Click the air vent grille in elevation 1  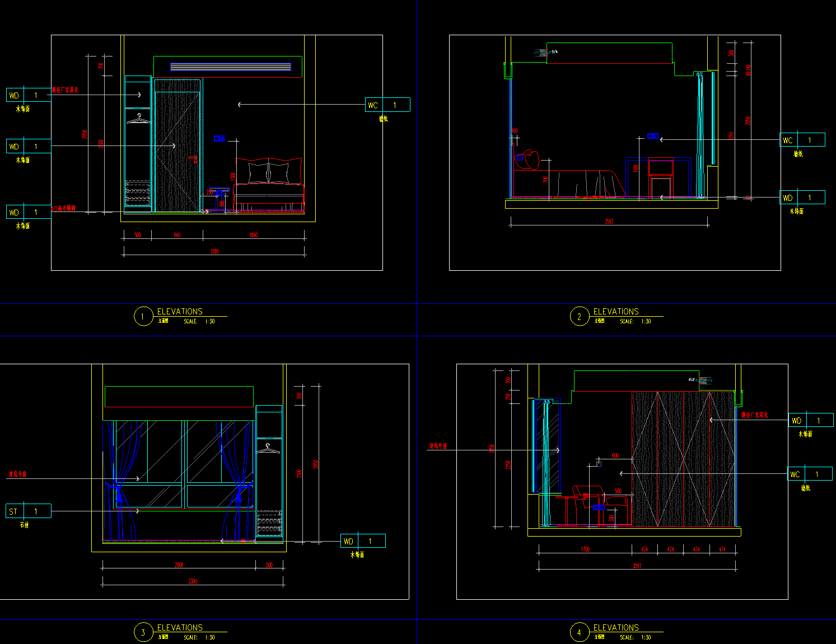coord(231,67)
